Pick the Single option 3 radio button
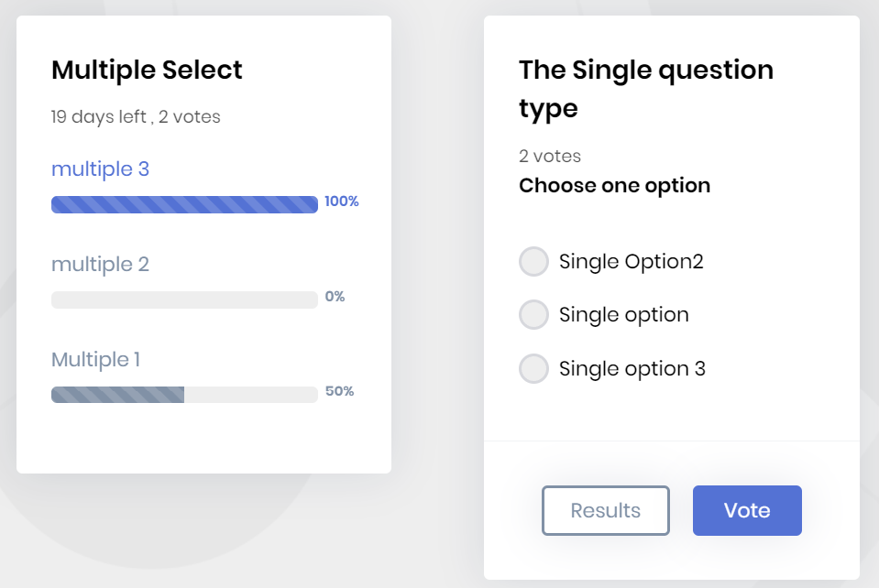 tap(533, 368)
